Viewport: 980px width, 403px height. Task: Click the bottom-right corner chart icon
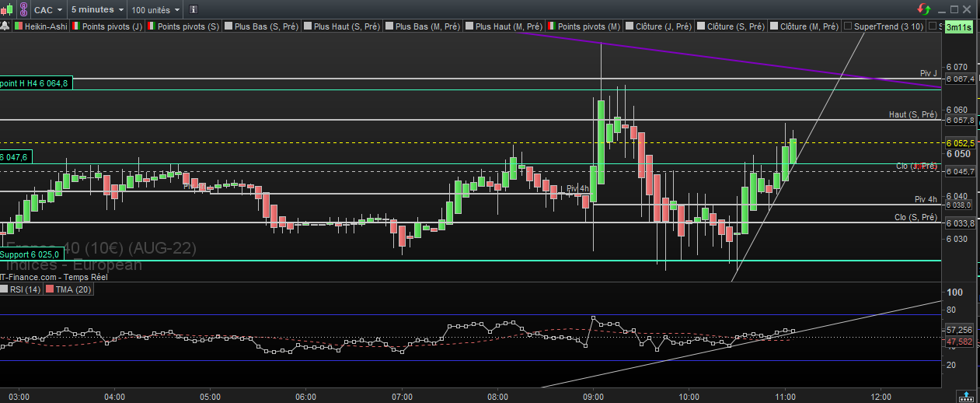point(966,395)
